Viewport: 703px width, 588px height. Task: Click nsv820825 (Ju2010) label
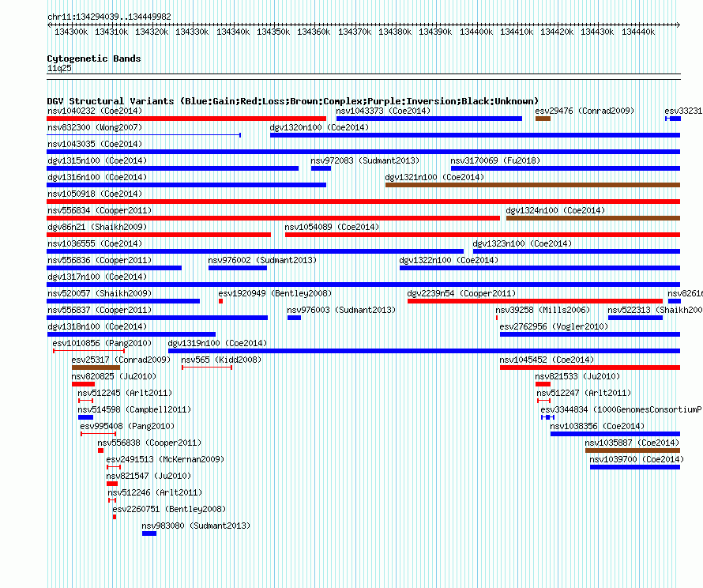(114, 376)
